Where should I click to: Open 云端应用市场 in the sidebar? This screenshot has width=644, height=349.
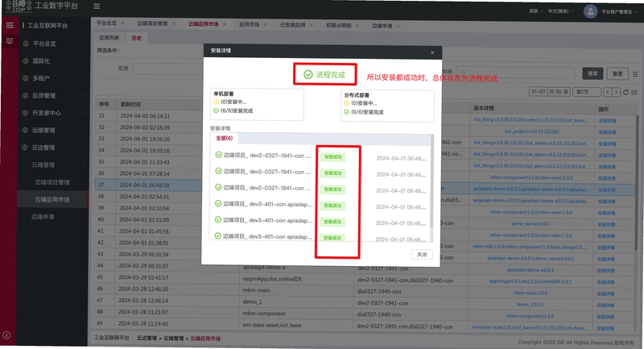52,199
